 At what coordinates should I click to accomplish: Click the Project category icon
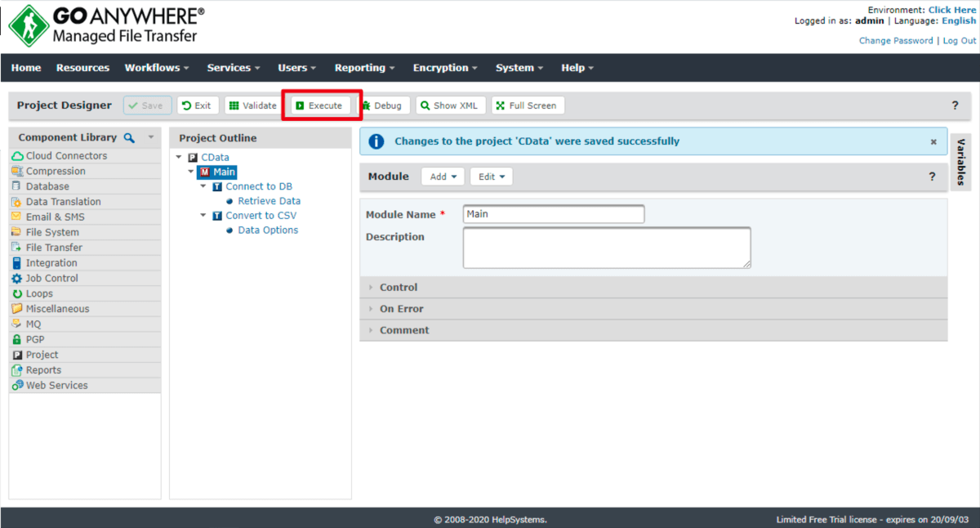coord(17,355)
